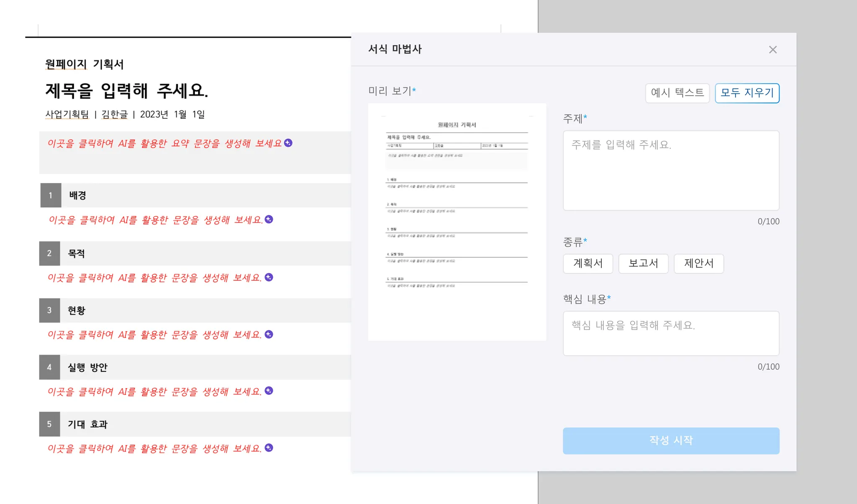
Task: Click AI generate icon under 기대 효과 section
Action: [269, 448]
